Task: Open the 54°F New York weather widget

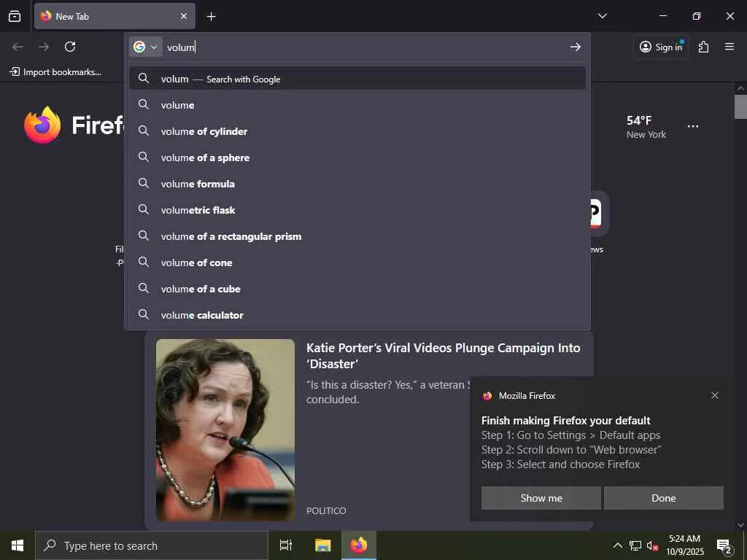Action: [646, 127]
